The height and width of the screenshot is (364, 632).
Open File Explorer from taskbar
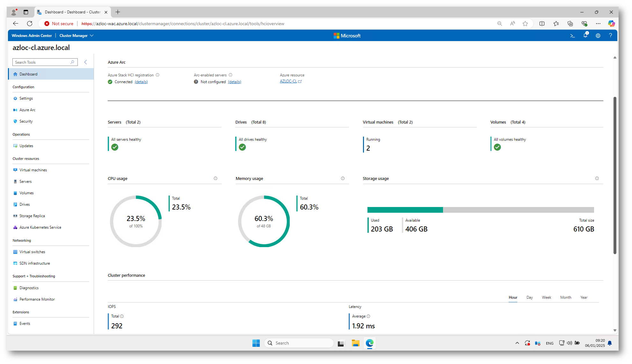(x=355, y=343)
